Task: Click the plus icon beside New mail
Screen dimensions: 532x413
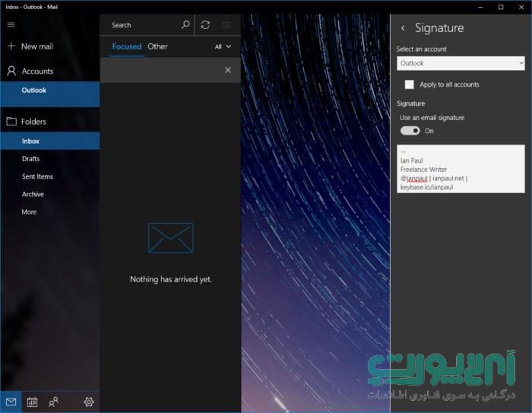Action: click(x=11, y=46)
